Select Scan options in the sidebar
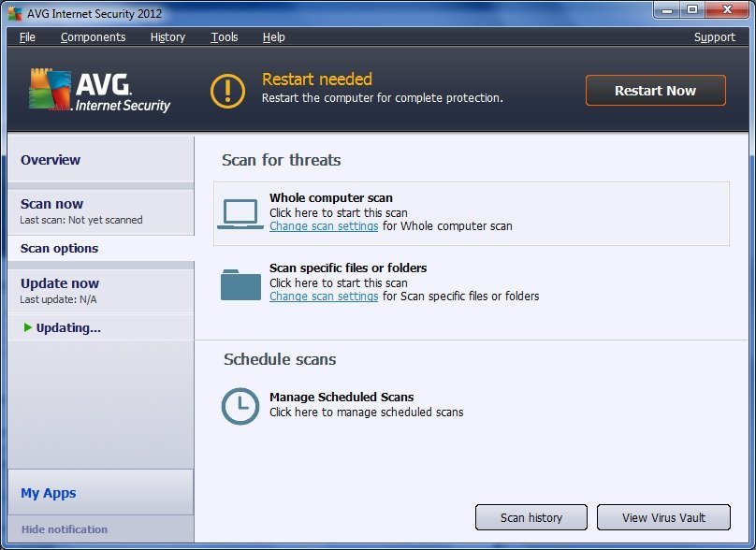Screen dimensions: 756x550 coord(101,248)
